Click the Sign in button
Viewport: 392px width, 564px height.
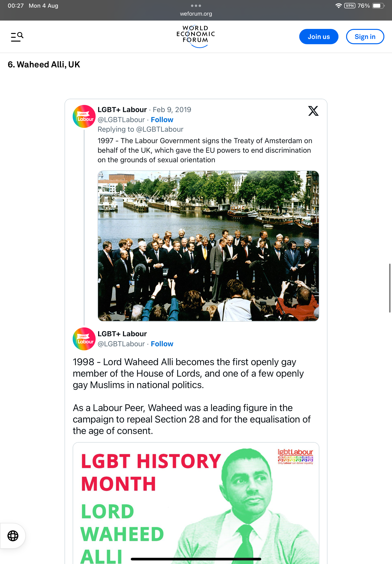point(365,37)
